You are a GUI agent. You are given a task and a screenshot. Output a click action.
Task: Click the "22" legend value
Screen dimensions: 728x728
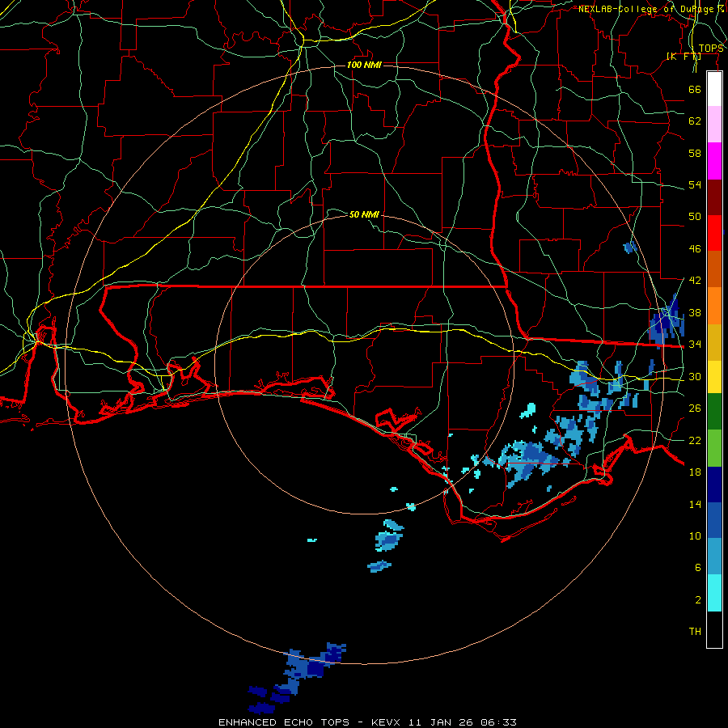point(695,440)
